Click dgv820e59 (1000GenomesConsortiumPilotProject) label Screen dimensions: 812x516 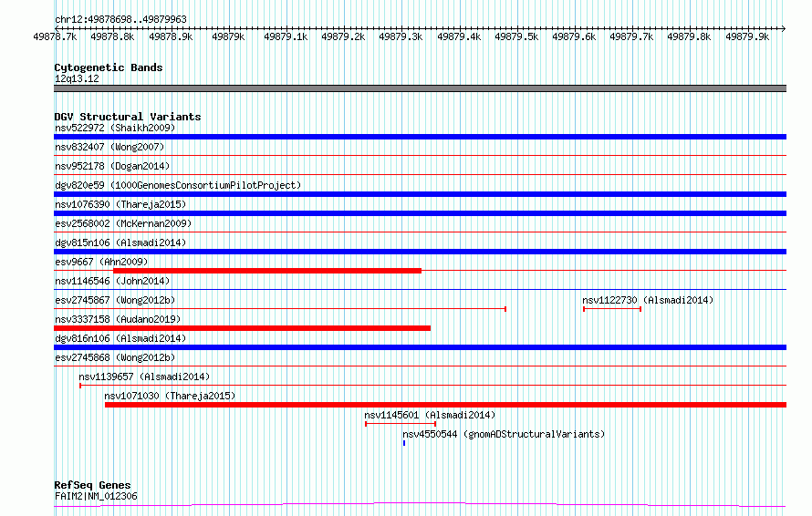178,185
